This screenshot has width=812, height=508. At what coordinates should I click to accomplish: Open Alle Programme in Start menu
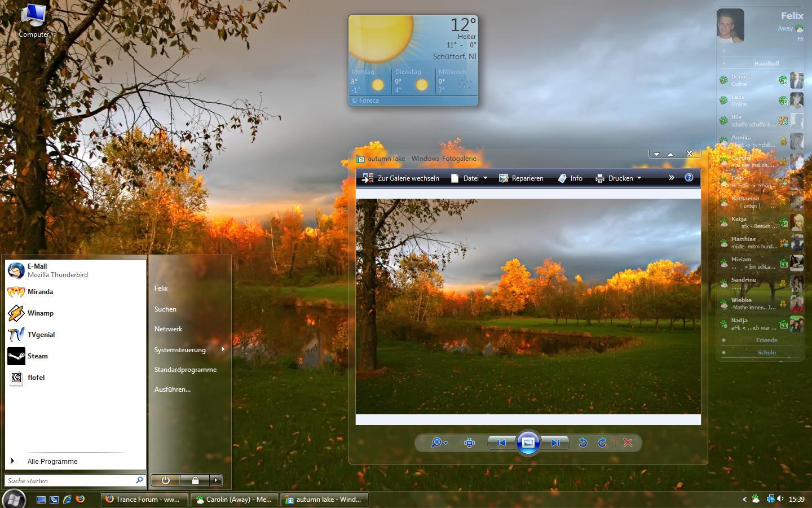pyautogui.click(x=52, y=461)
